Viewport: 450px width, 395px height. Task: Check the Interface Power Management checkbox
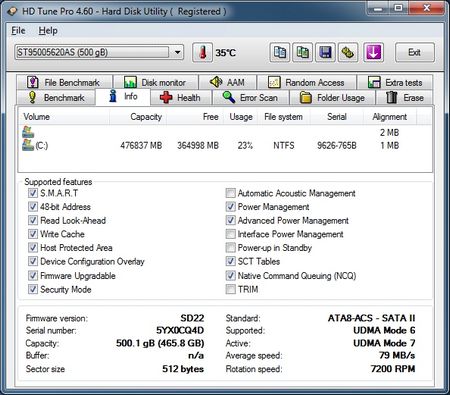(230, 234)
